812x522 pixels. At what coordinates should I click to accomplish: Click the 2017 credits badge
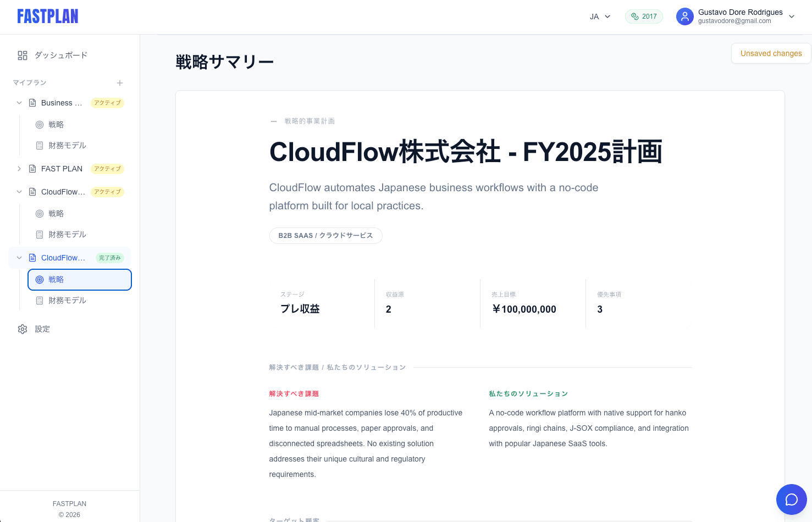click(644, 16)
